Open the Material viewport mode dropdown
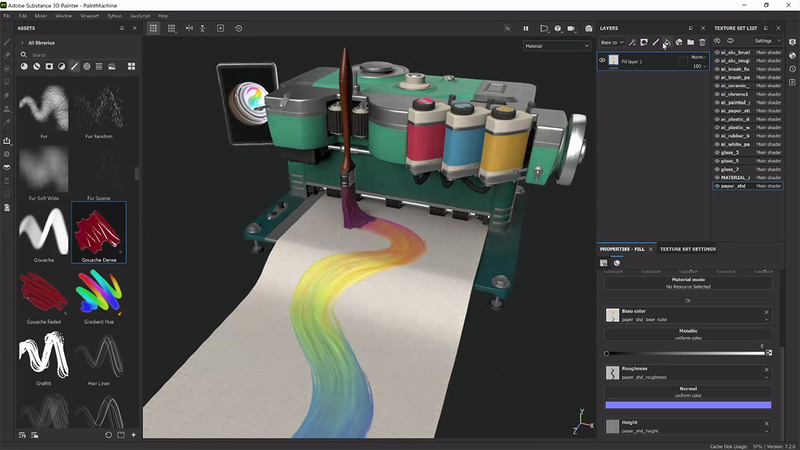Screen dimensions: 800x450 coord(557,46)
